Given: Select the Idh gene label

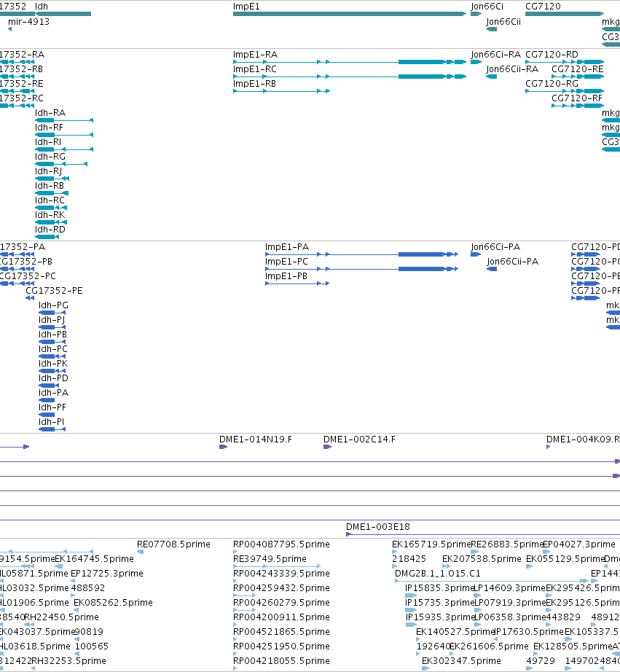Looking at the screenshot, I should (42, 7).
